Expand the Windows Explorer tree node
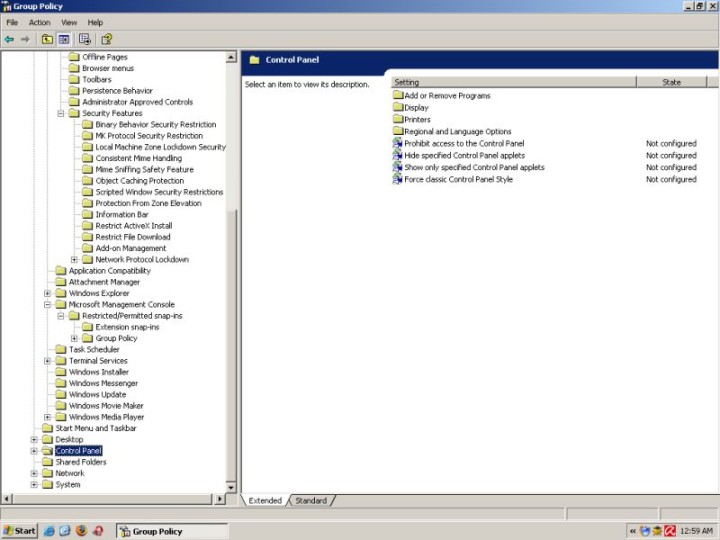 [x=47, y=294]
